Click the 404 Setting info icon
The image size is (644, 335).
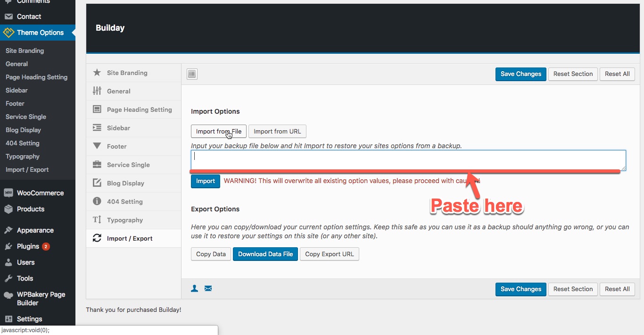point(97,201)
